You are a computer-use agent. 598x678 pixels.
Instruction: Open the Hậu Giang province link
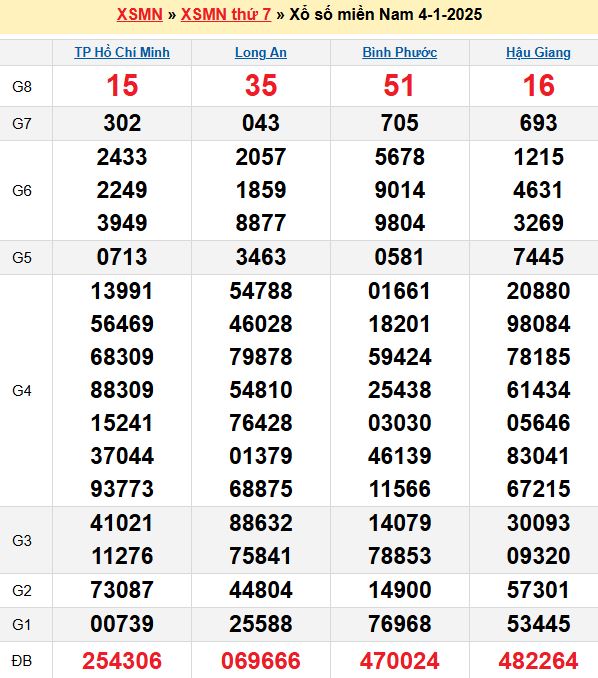pos(538,52)
